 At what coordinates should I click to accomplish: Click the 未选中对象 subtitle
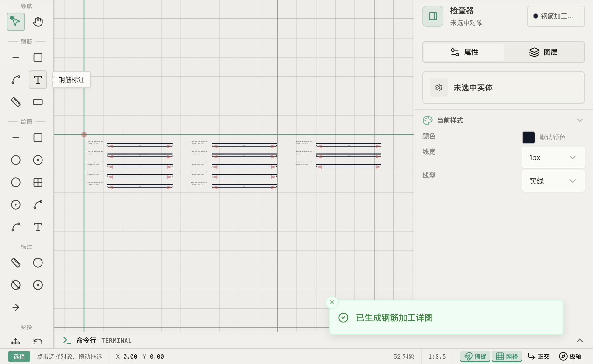click(466, 23)
